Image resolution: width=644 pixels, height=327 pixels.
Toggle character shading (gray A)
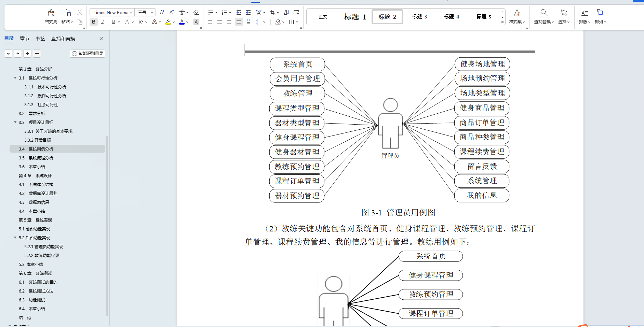196,22
